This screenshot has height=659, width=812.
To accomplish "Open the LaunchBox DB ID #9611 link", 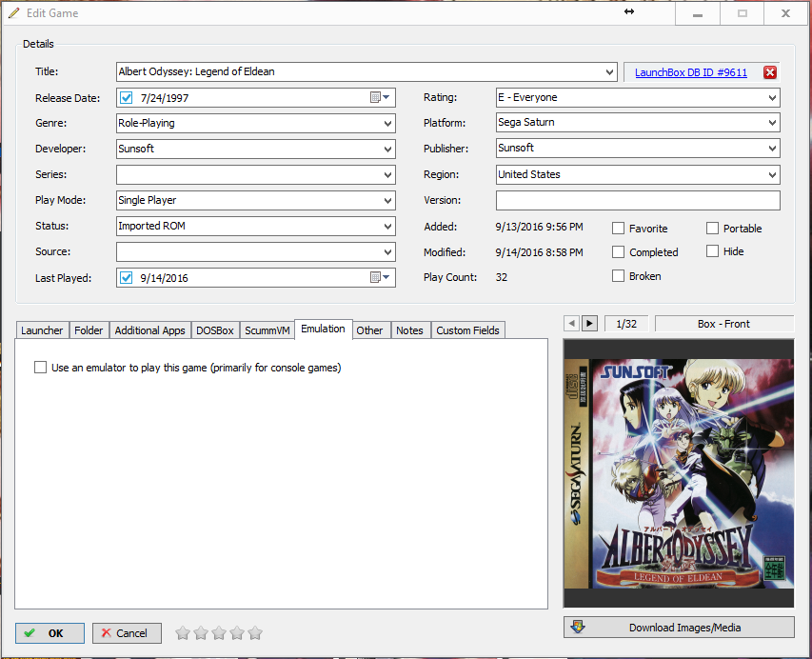I will pyautogui.click(x=691, y=72).
